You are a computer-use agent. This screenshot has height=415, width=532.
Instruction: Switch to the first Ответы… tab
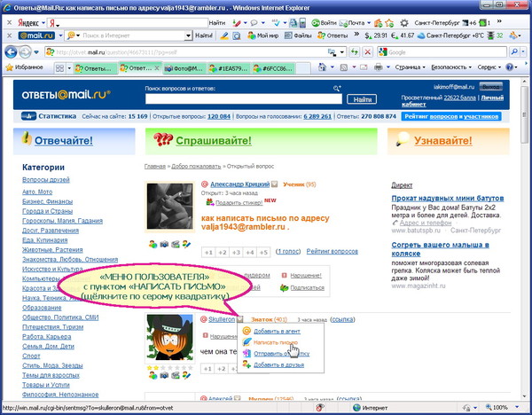pyautogui.click(x=95, y=68)
